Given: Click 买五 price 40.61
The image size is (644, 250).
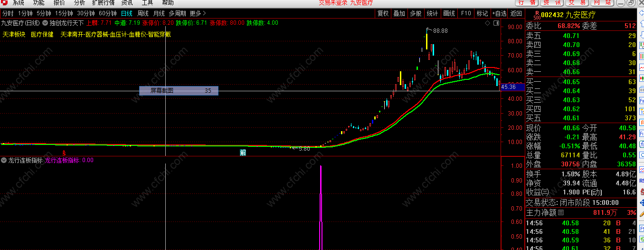Looking at the screenshot, I should [x=571, y=118].
